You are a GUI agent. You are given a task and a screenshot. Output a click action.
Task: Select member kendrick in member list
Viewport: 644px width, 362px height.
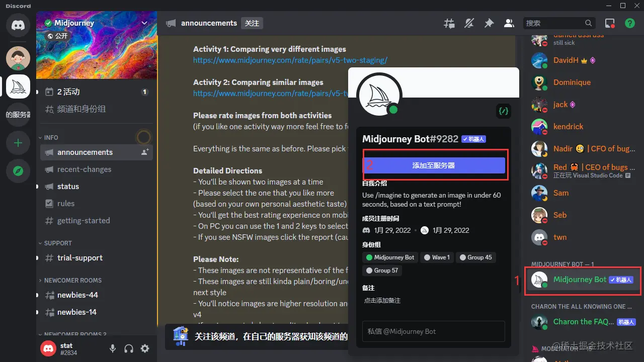point(584,127)
